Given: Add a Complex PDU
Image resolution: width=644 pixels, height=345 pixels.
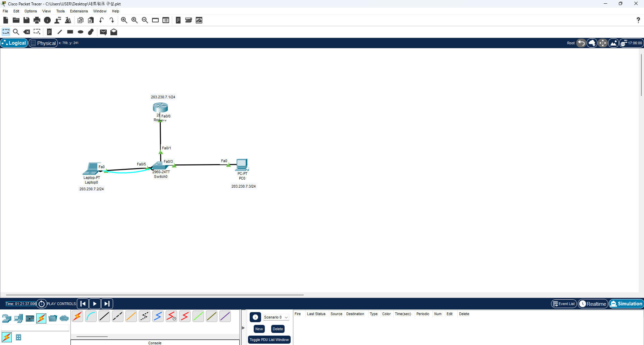Looking at the screenshot, I should [114, 32].
